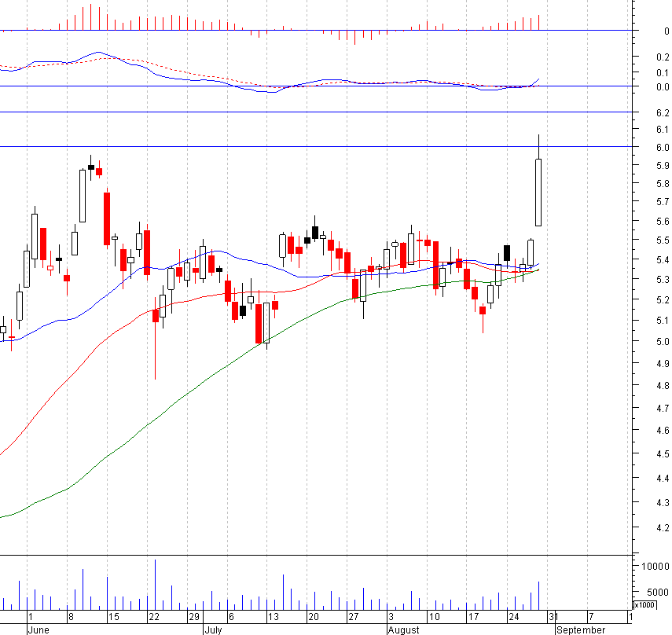Click the 'August' month label

point(404,629)
